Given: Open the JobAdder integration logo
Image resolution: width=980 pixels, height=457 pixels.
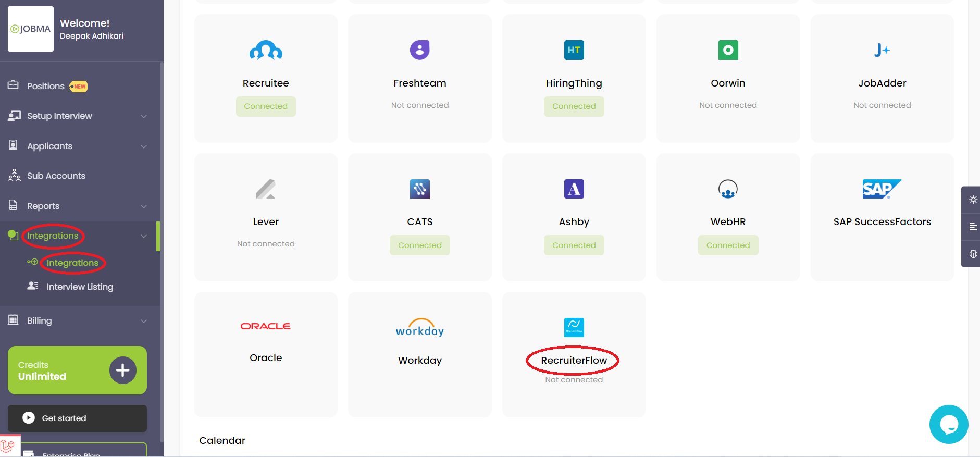Looking at the screenshot, I should (882, 50).
